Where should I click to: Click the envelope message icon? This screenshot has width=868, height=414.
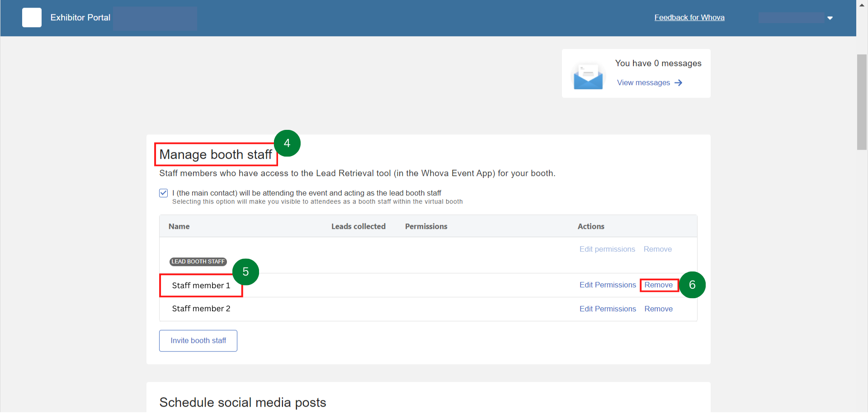tap(588, 76)
